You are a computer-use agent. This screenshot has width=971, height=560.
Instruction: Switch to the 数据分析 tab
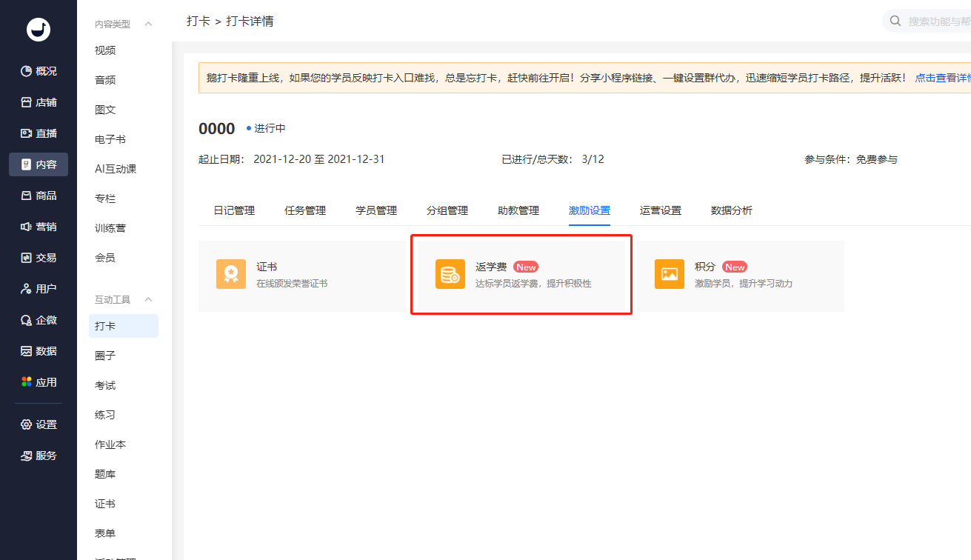click(x=731, y=210)
